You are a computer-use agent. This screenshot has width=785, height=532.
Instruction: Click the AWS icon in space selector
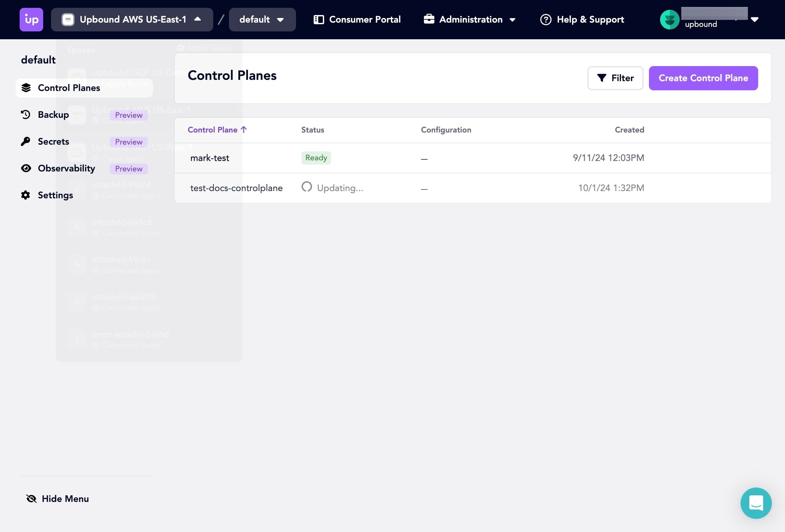(x=68, y=20)
